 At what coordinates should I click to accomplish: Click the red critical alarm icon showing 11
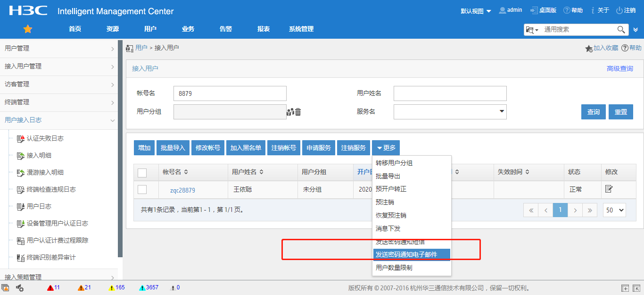[x=50, y=287]
